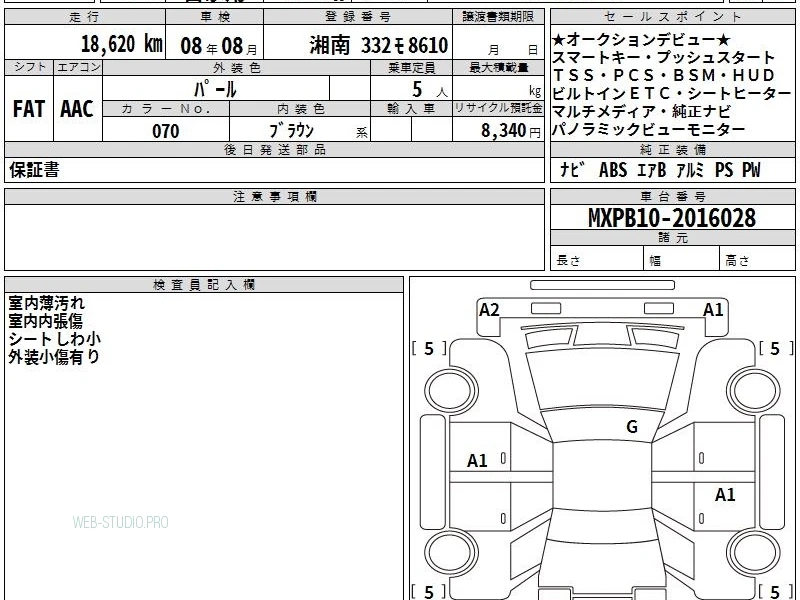This screenshot has width=800, height=600.
Task: Click the リサイクル預託金 header
Action: [498, 108]
